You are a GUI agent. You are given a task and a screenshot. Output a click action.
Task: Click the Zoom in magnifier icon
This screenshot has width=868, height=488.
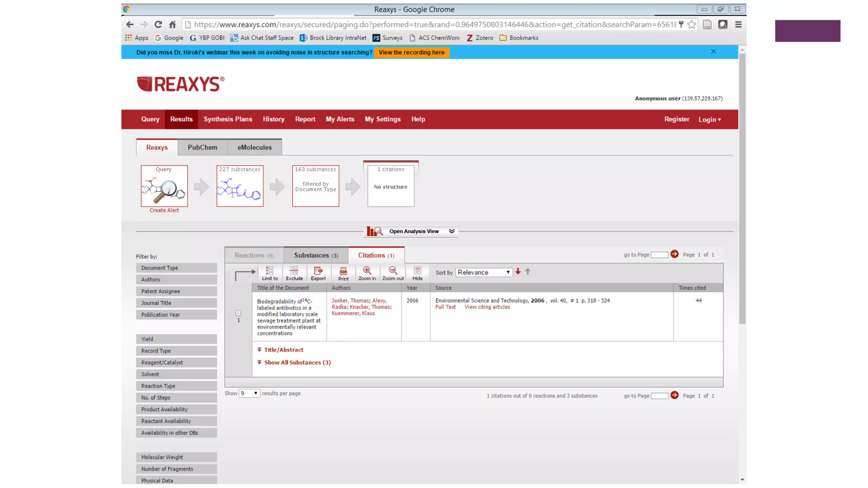tap(367, 273)
